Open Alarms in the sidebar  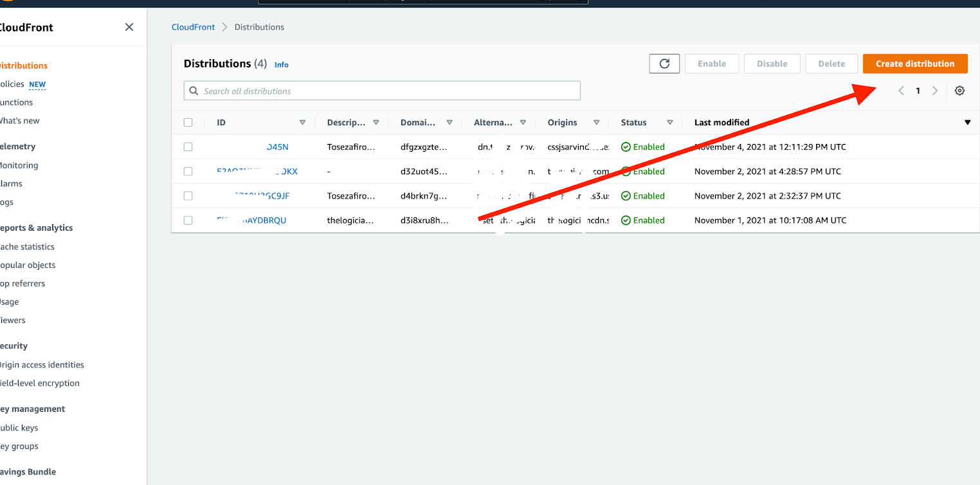pos(11,184)
